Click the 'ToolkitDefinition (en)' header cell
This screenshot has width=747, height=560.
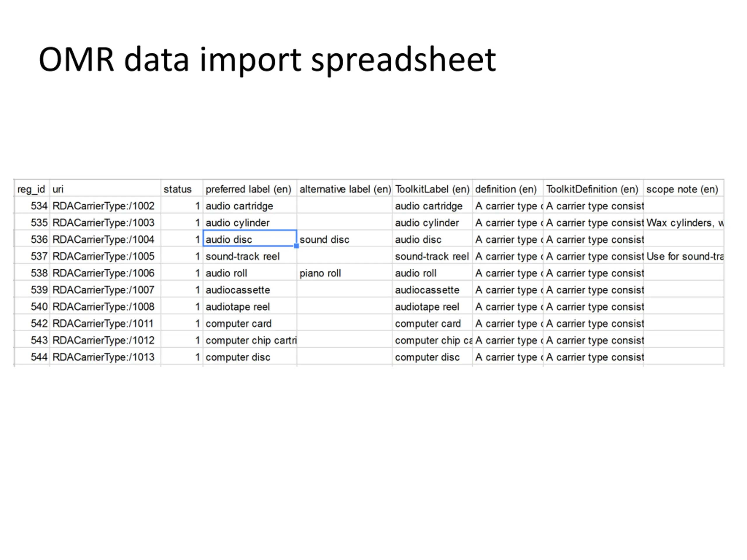click(x=593, y=189)
